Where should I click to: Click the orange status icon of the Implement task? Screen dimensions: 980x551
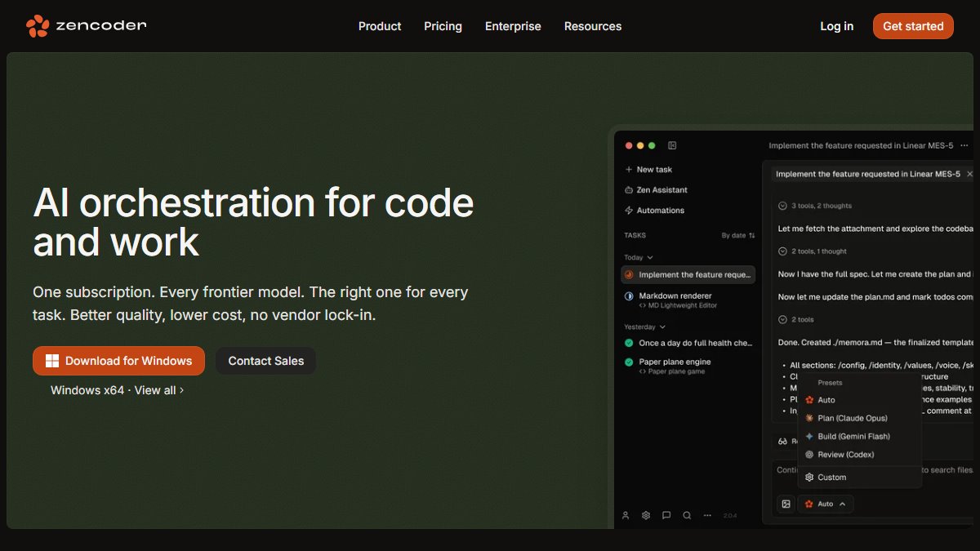tap(629, 275)
